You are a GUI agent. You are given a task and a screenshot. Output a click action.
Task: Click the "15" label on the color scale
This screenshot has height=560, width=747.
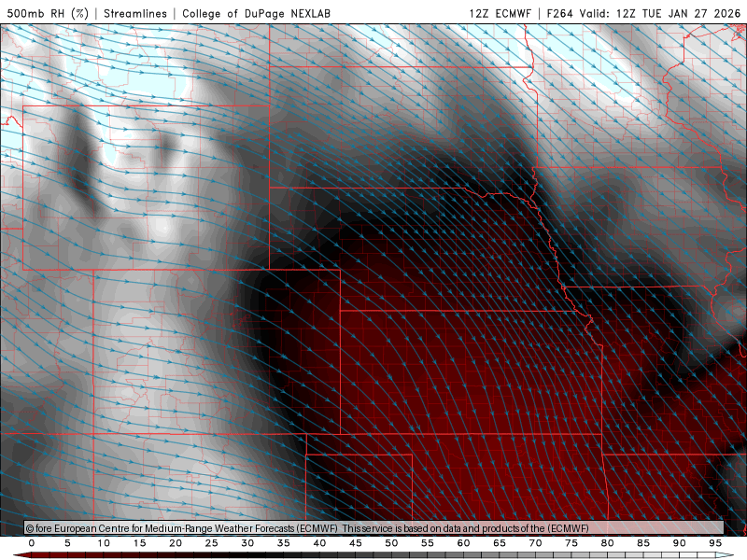(x=139, y=543)
